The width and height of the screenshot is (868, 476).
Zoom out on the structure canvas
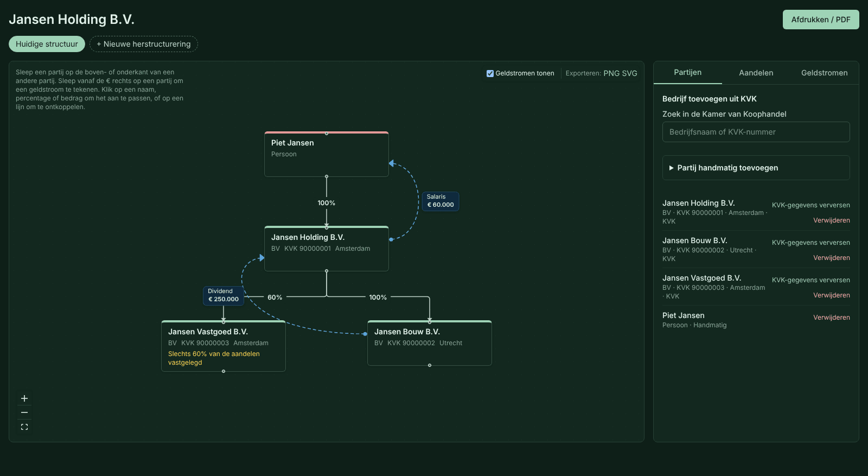click(x=24, y=412)
